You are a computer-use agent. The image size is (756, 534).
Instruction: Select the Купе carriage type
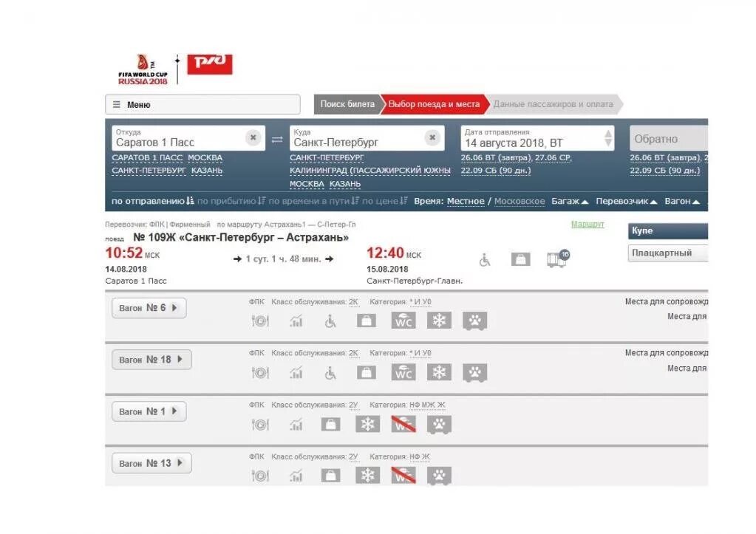[668, 231]
